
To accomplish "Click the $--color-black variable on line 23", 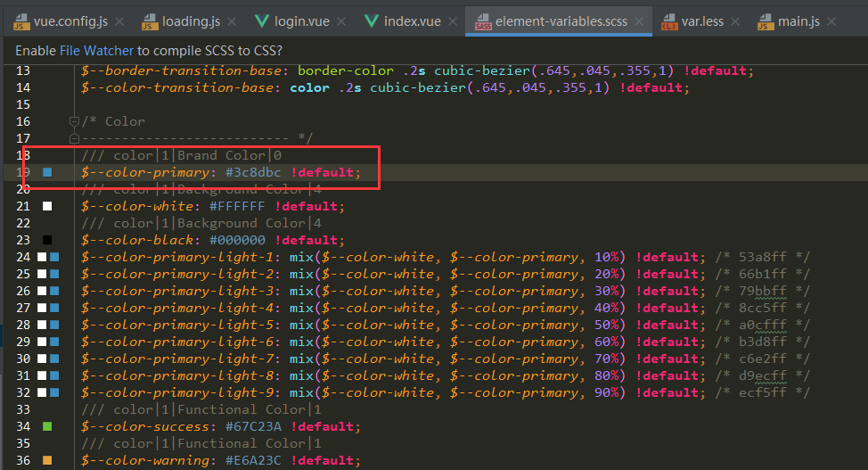I will pyautogui.click(x=137, y=240).
